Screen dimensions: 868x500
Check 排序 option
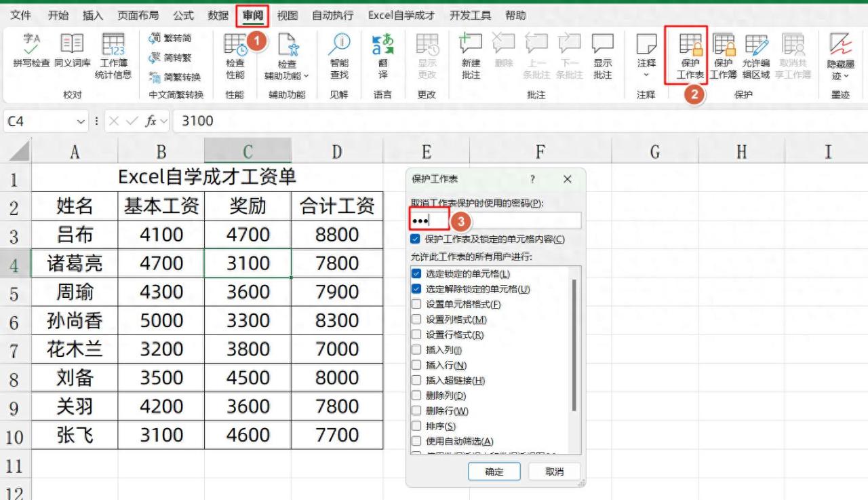(416, 426)
